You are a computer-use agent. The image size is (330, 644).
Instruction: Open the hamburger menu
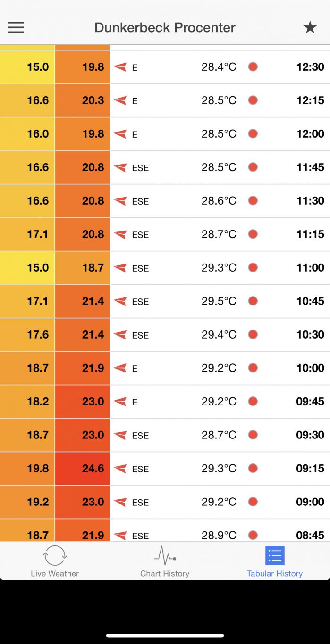pos(16,27)
